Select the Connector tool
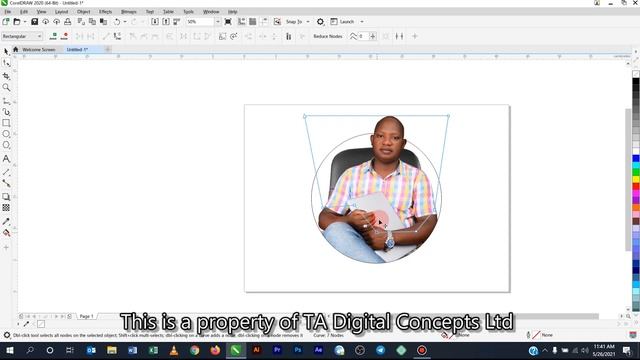The image size is (640, 360). point(6,183)
